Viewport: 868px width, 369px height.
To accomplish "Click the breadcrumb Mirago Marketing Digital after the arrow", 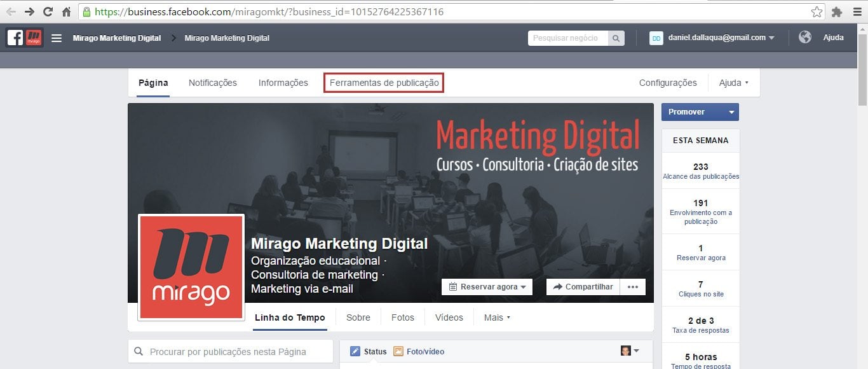I will pyautogui.click(x=227, y=38).
